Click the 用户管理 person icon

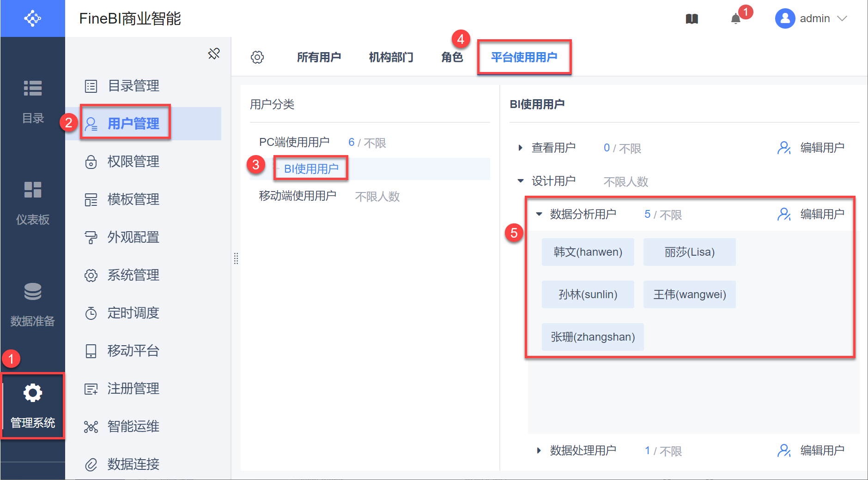point(91,124)
